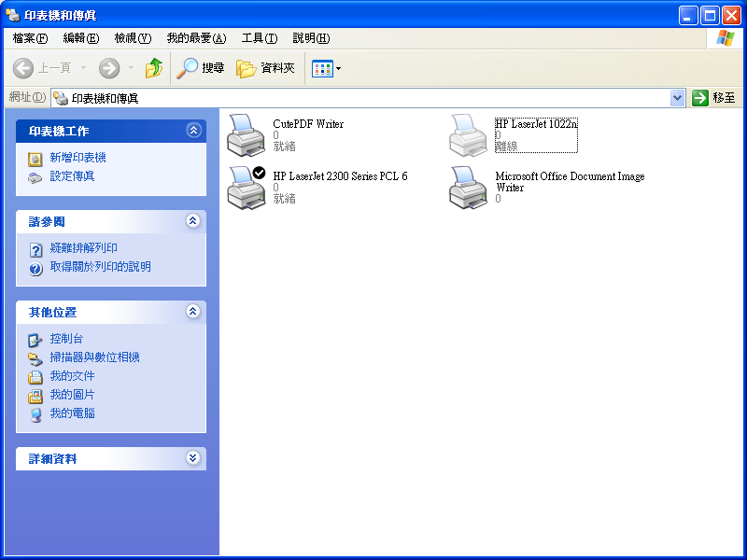This screenshot has width=747, height=560.
Task: Open the 搜尋 search tool
Action: click(x=201, y=68)
